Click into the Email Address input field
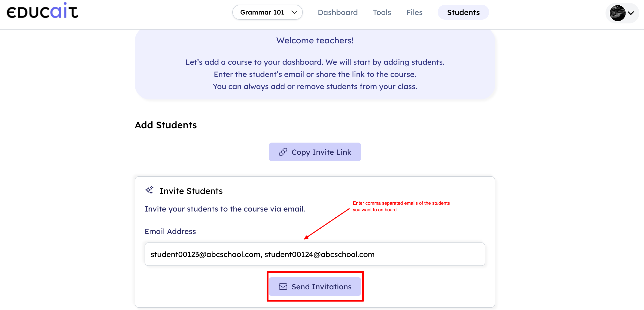 [314, 254]
